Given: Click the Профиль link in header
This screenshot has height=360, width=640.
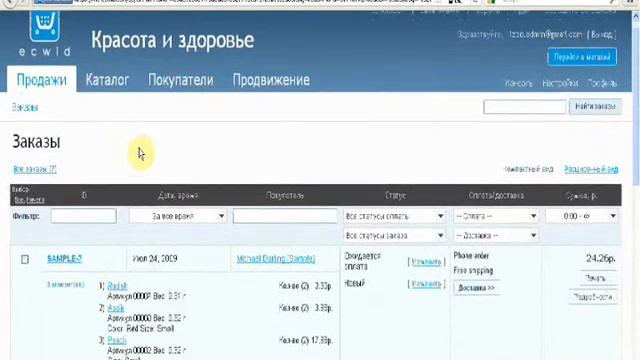Looking at the screenshot, I should tap(602, 83).
